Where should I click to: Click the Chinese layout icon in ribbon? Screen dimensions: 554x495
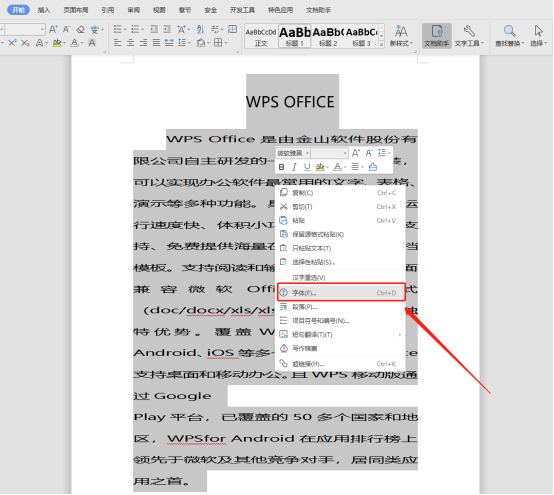click(x=181, y=29)
